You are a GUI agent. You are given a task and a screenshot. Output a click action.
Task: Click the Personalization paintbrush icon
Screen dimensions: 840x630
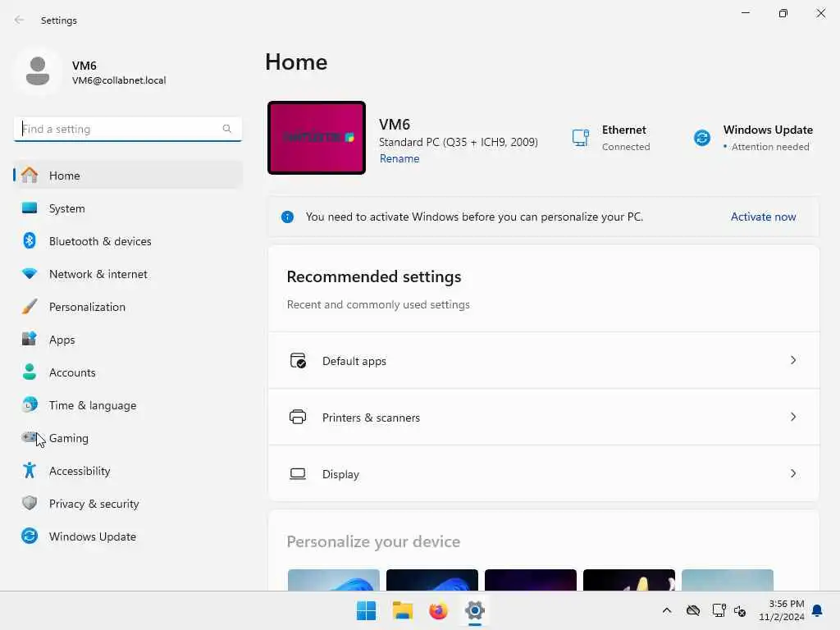pyautogui.click(x=30, y=307)
